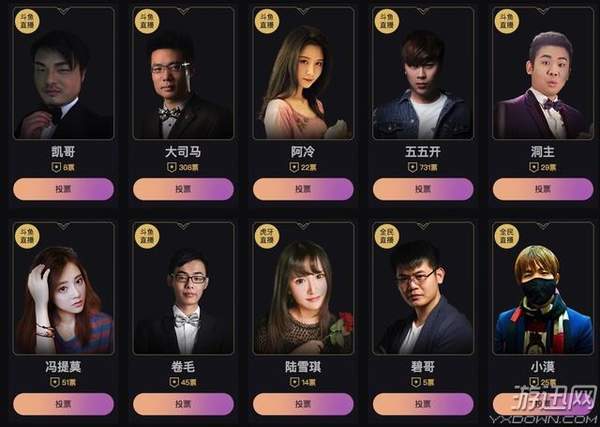Screen dimensions: 600x427
Task: Click the vote shield icon under 卷毛
Action: [x=174, y=382]
